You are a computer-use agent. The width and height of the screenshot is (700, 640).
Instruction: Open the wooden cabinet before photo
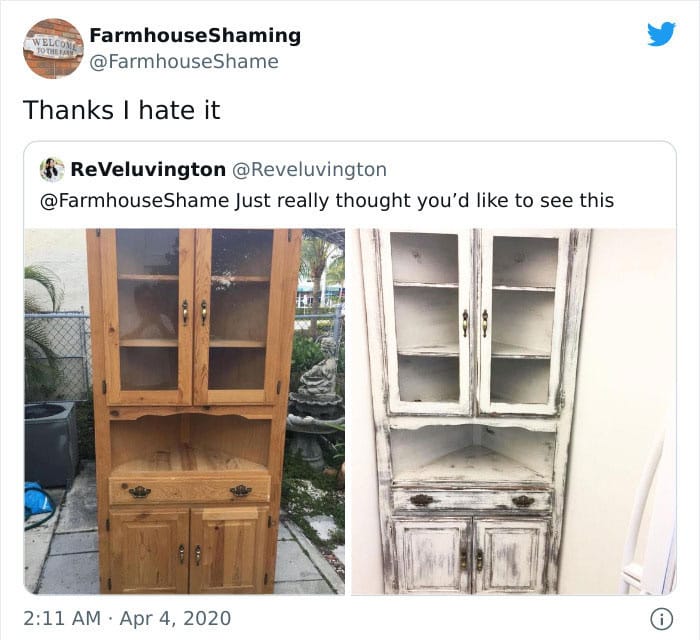(184, 411)
